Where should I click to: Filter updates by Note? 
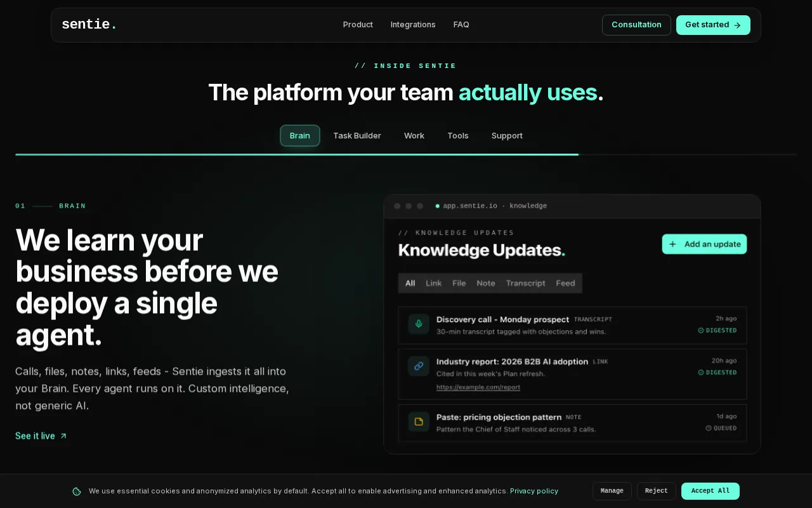point(486,283)
